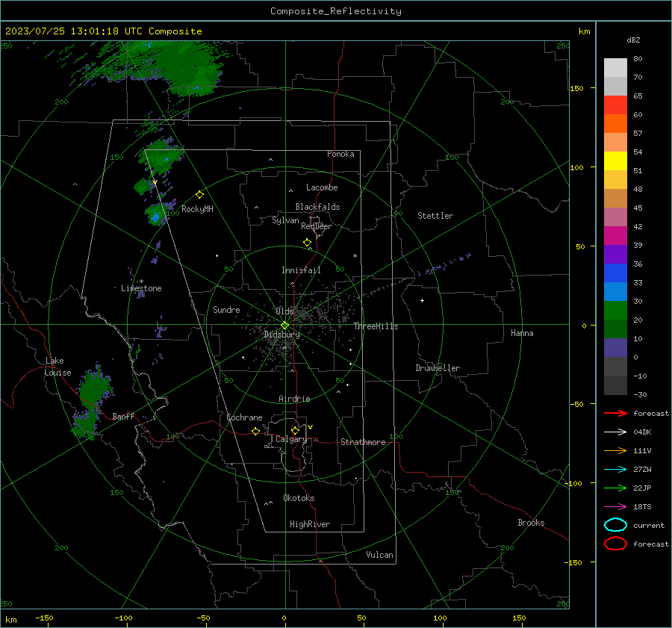Click the green storm cell west of RockyMH
Image resolution: width=672 pixels, height=628 pixels.
156,214
